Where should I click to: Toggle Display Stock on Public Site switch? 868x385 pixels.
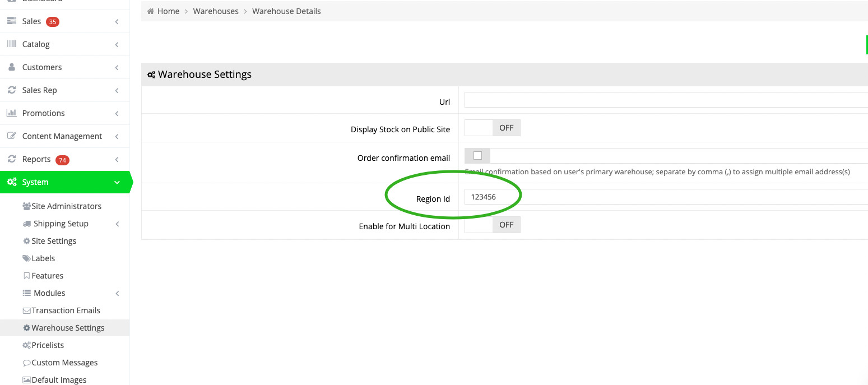493,128
